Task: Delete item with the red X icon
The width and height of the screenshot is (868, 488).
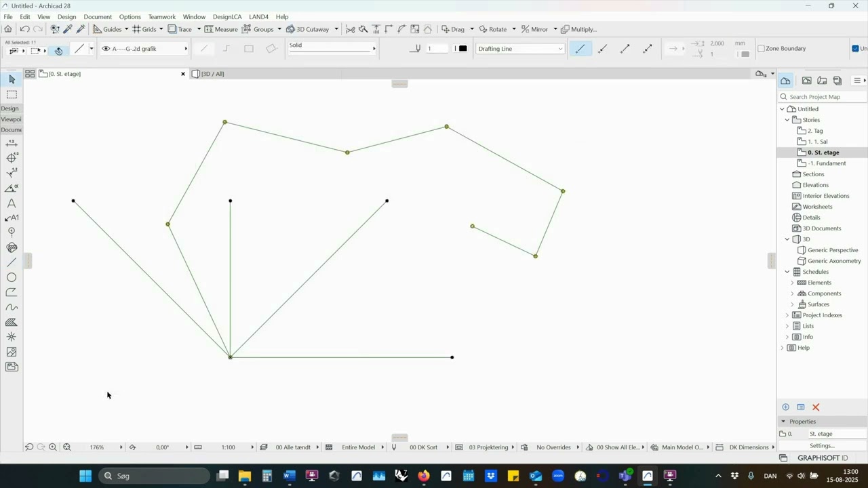Action: pyautogui.click(x=816, y=407)
